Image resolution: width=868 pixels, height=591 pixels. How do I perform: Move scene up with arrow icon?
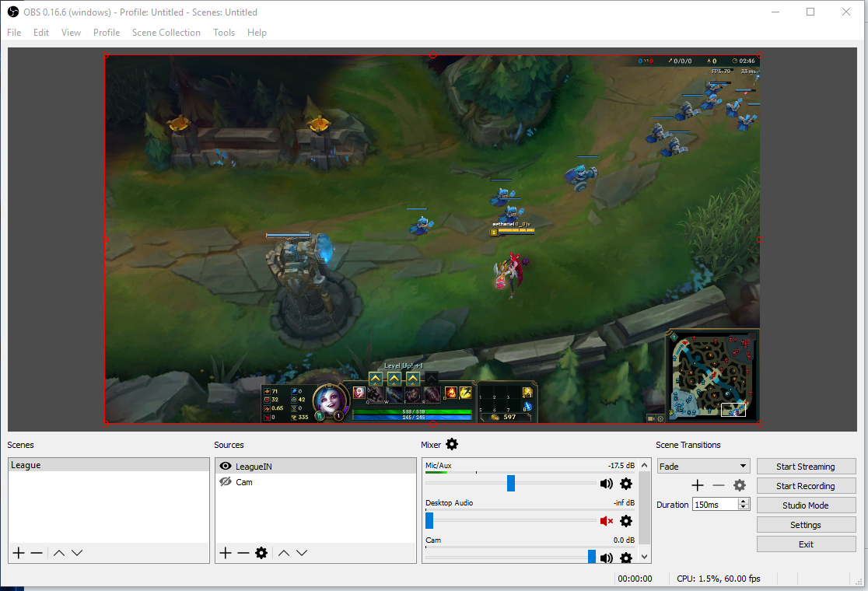pyautogui.click(x=59, y=553)
